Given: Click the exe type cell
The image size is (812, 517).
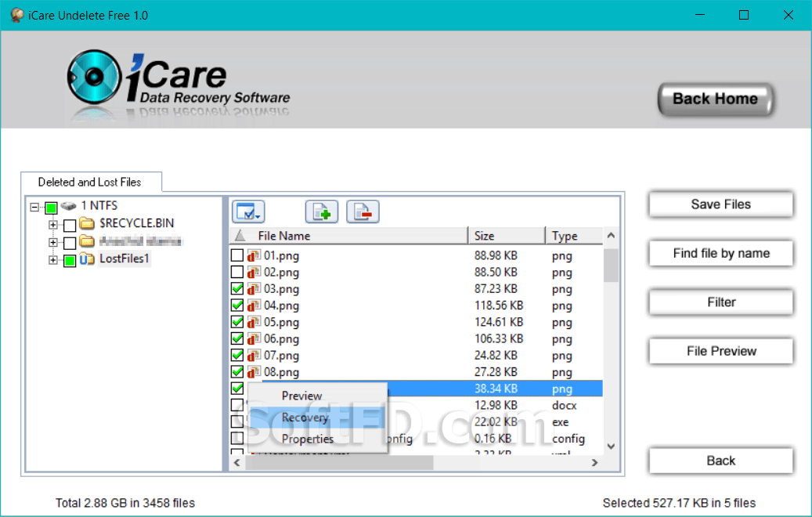Looking at the screenshot, I should 561,422.
